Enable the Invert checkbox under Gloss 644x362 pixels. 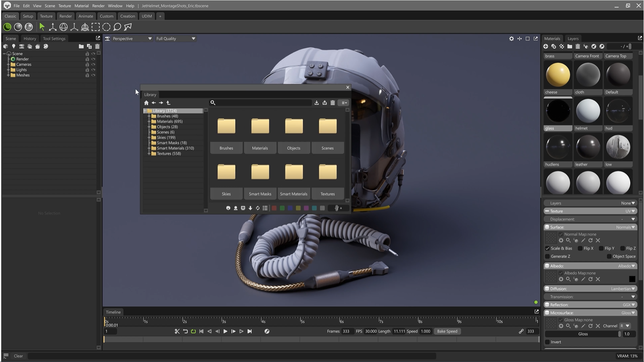pyautogui.click(x=548, y=342)
